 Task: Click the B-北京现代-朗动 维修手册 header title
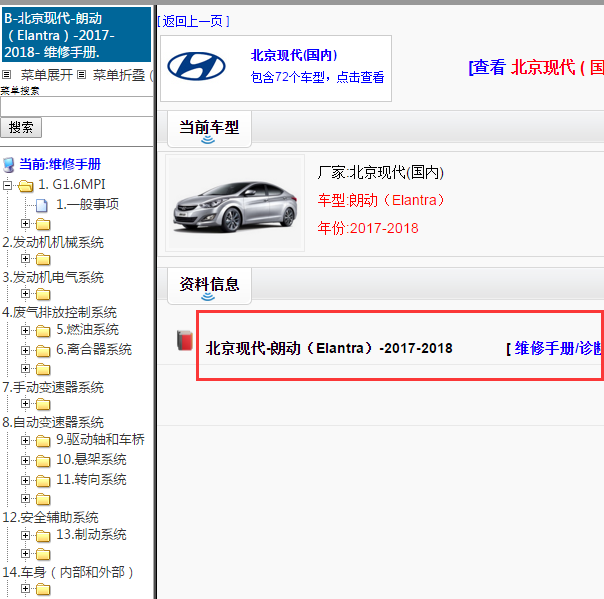[77, 35]
